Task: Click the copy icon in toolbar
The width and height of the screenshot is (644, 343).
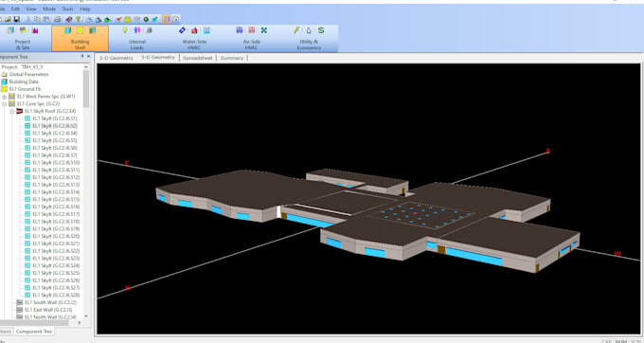Action: click(x=37, y=19)
